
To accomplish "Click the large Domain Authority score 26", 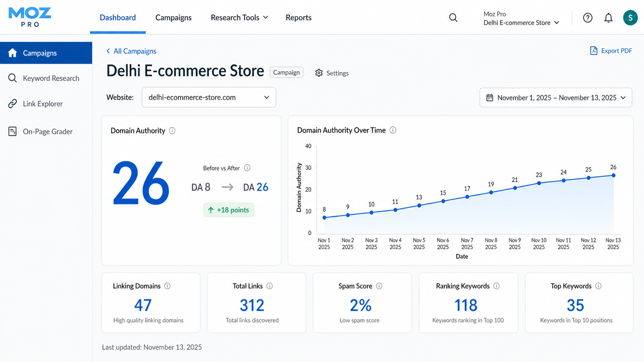I will (141, 184).
